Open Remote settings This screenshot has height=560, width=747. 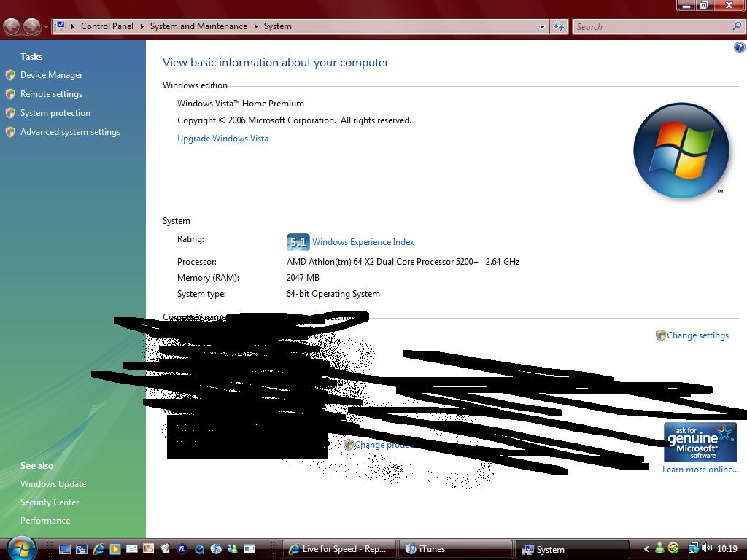point(52,94)
